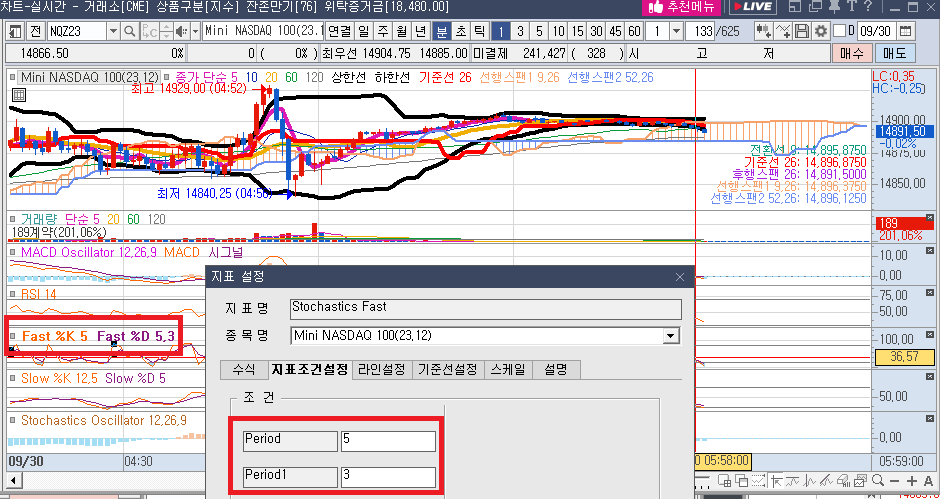Close the MACD Oscillator panel
This screenshot has height=499, width=940.
(x=930, y=250)
